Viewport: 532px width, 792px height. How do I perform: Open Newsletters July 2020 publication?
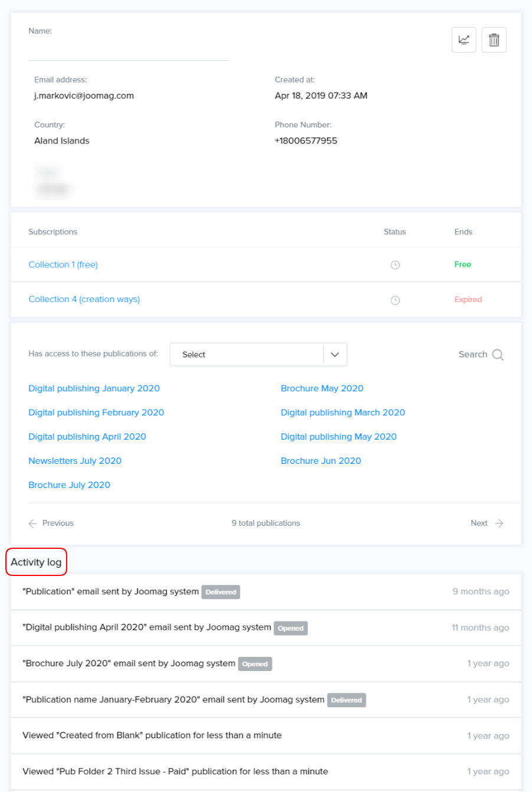tap(75, 461)
